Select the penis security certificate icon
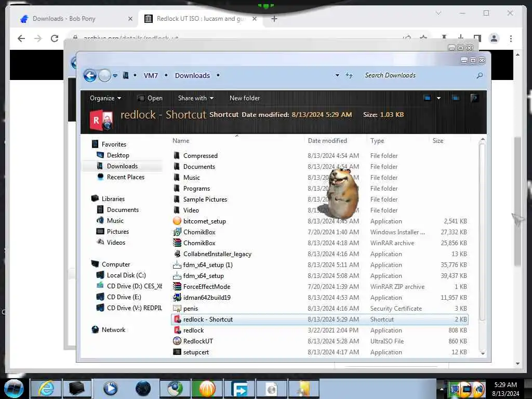This screenshot has height=399, width=532. (x=177, y=308)
